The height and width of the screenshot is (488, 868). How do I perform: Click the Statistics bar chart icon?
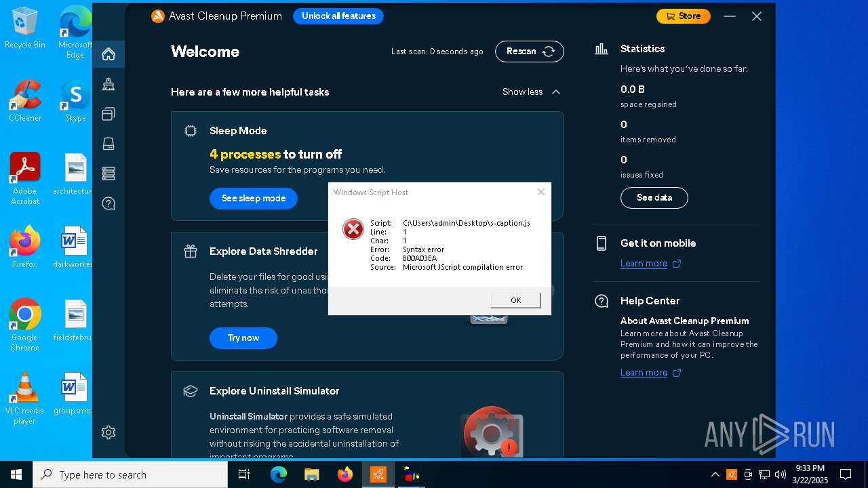601,49
